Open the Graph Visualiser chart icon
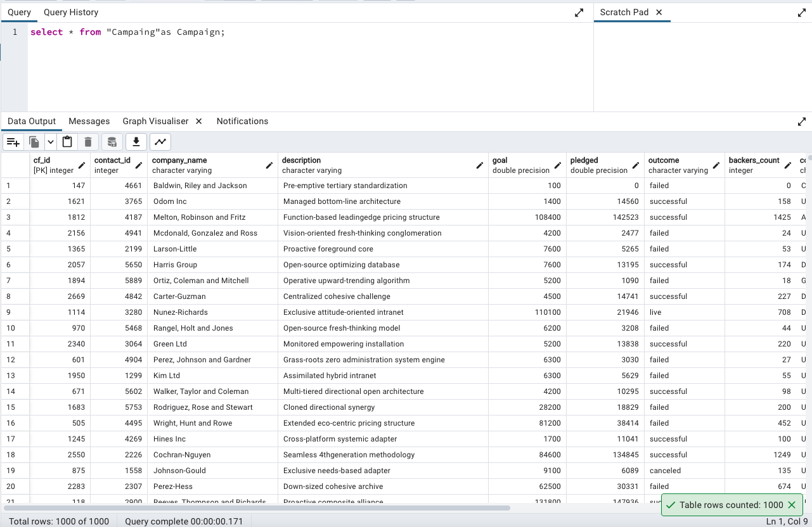This screenshot has height=527, width=812. point(161,142)
